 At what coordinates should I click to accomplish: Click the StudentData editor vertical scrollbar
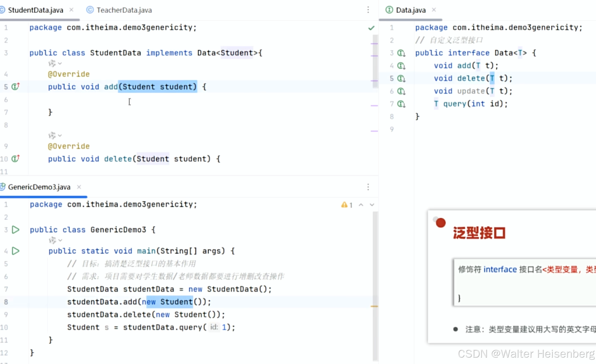(x=375, y=61)
